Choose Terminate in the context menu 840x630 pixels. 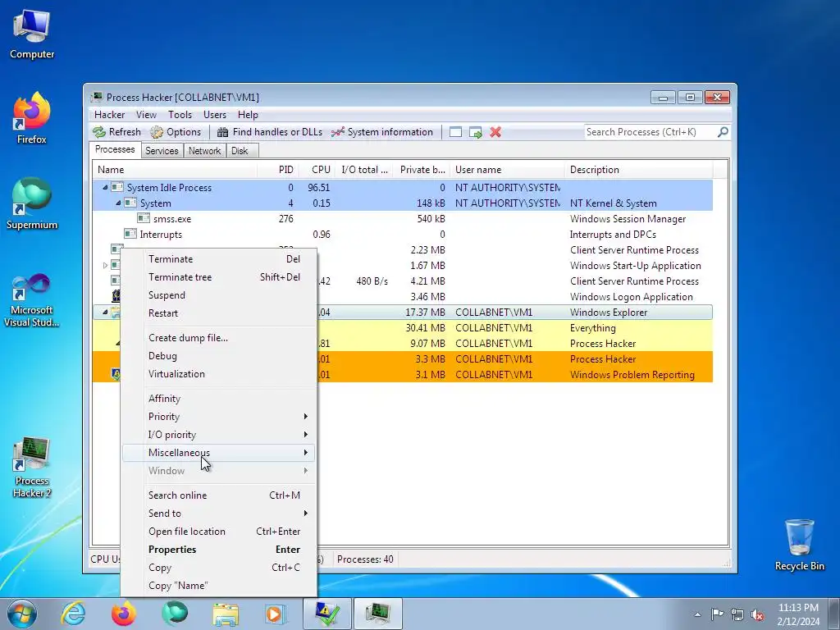tap(218, 259)
